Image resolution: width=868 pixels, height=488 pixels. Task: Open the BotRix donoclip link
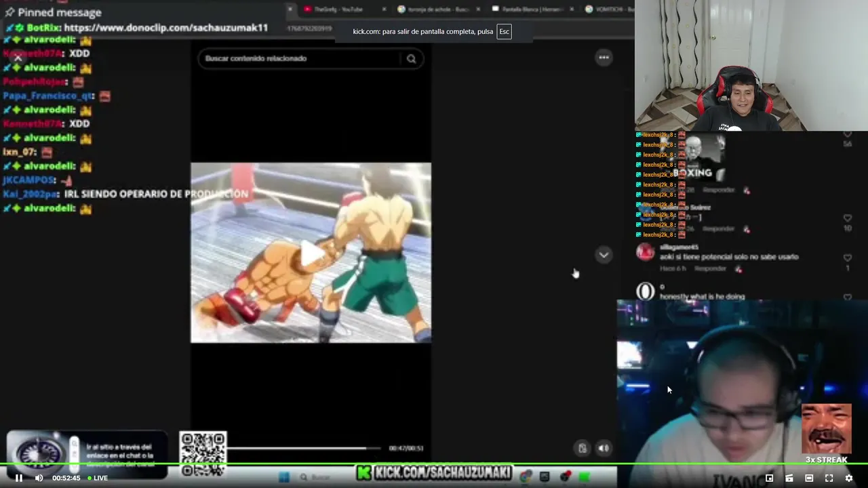coord(166,28)
